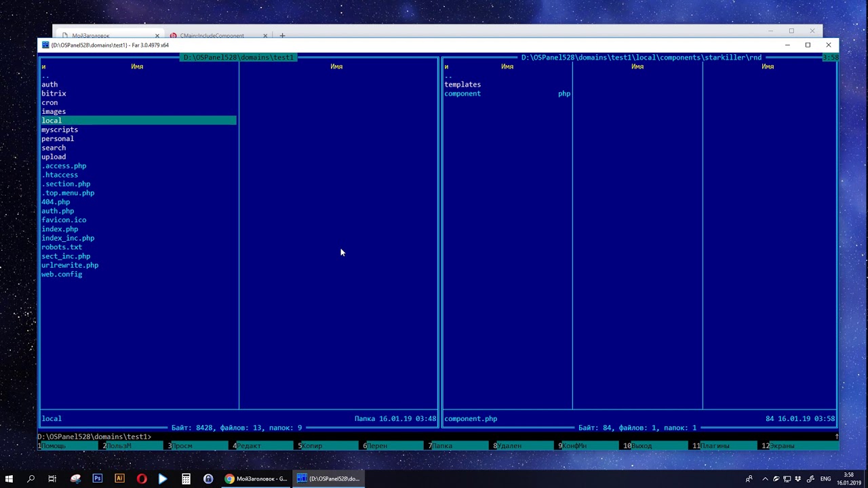Select .access.php file
The image size is (868, 488).
[x=64, y=166]
